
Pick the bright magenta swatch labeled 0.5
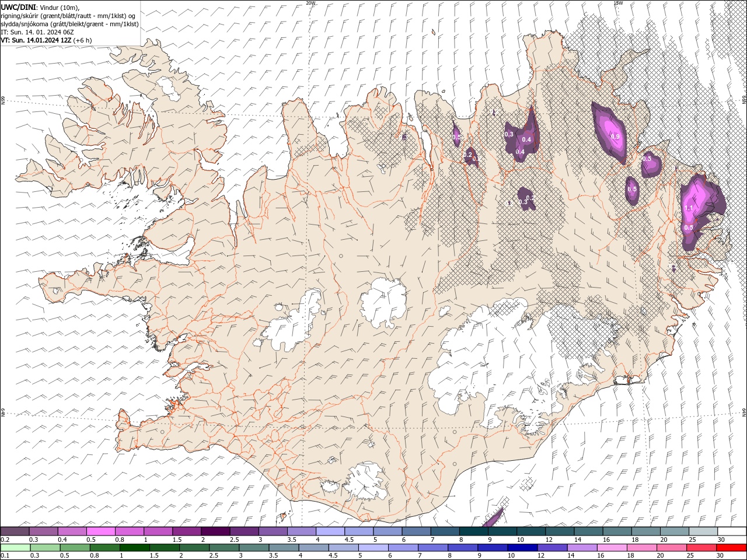coord(100,531)
